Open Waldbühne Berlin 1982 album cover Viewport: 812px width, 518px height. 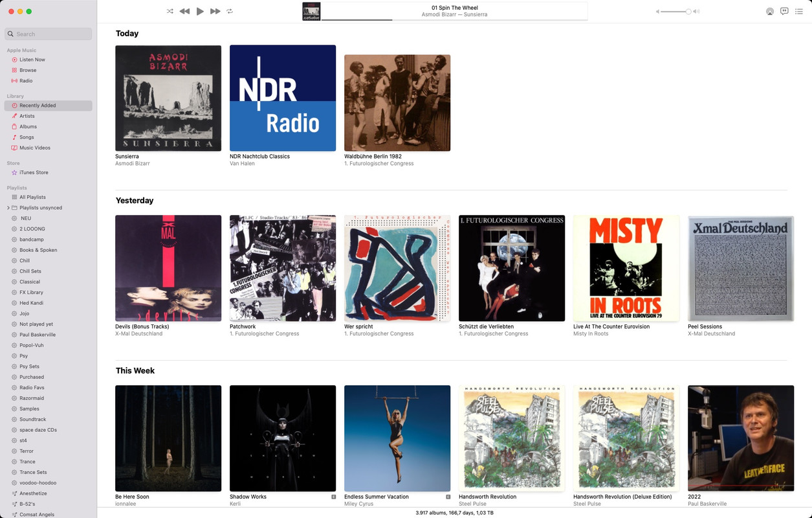pos(397,102)
